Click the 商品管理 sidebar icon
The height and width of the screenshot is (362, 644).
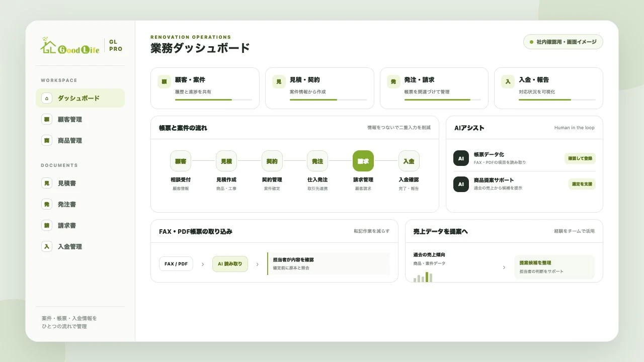[x=47, y=140]
